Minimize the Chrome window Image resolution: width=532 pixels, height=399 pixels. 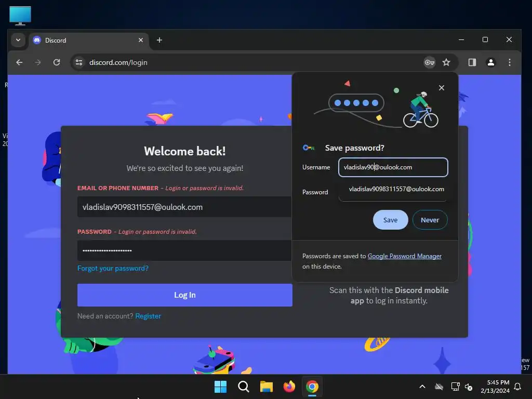point(461,39)
